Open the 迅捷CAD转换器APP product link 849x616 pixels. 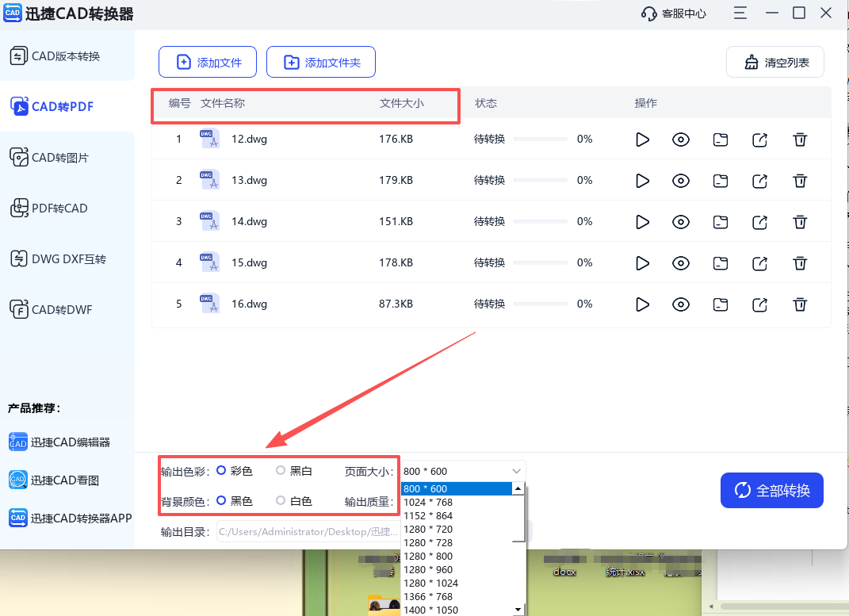71,518
